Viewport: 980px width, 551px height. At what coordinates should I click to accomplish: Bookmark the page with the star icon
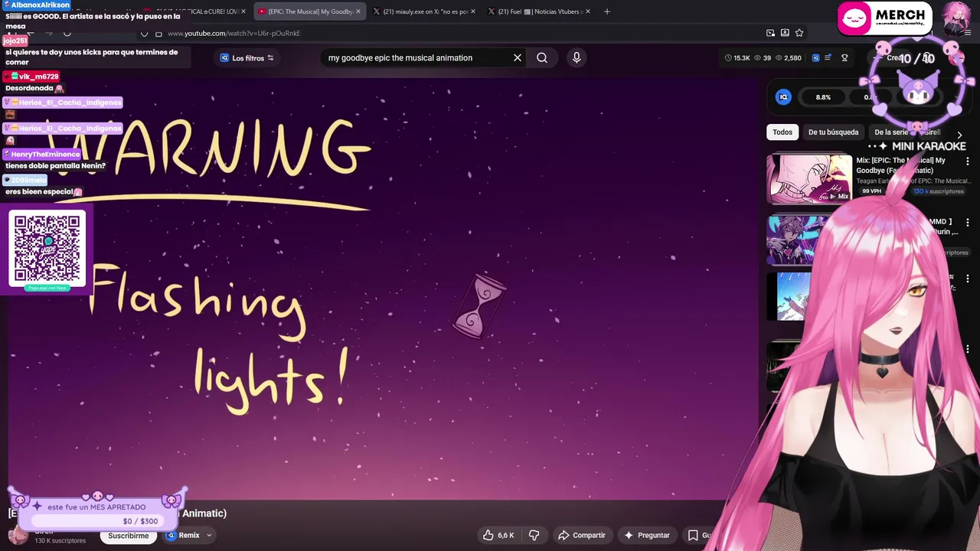(799, 33)
